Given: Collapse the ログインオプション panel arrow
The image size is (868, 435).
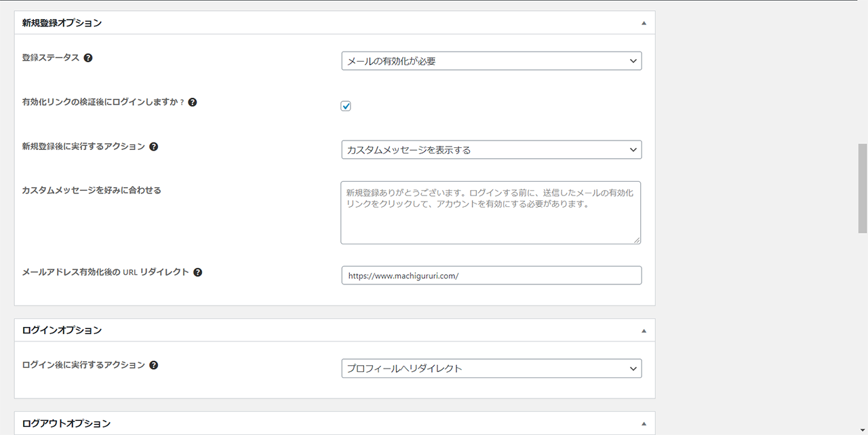Looking at the screenshot, I should tap(644, 330).
